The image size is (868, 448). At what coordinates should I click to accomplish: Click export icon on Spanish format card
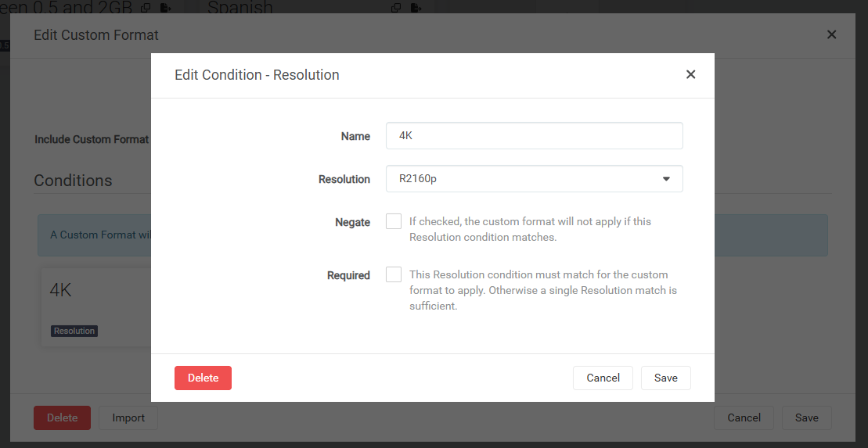pos(416,8)
